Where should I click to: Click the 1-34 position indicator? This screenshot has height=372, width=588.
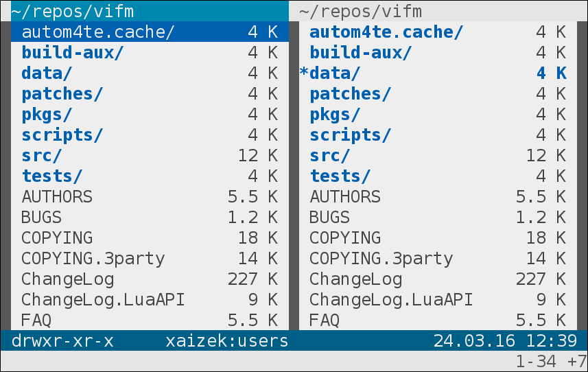(536, 362)
